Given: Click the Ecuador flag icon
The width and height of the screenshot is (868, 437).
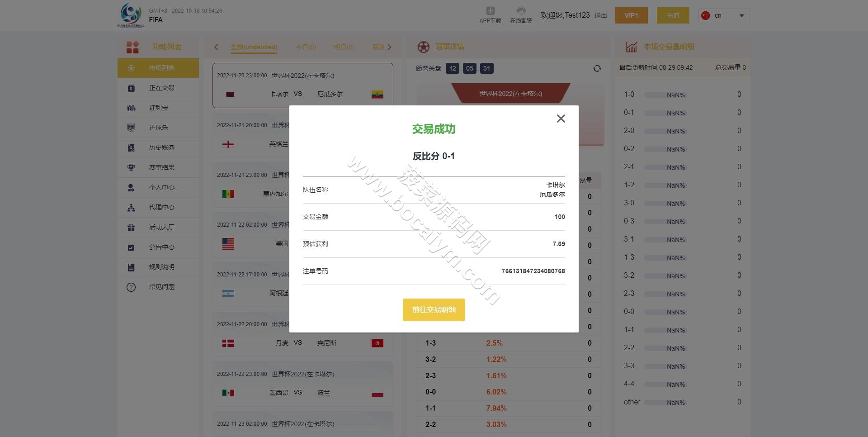Looking at the screenshot, I should 377,95.
